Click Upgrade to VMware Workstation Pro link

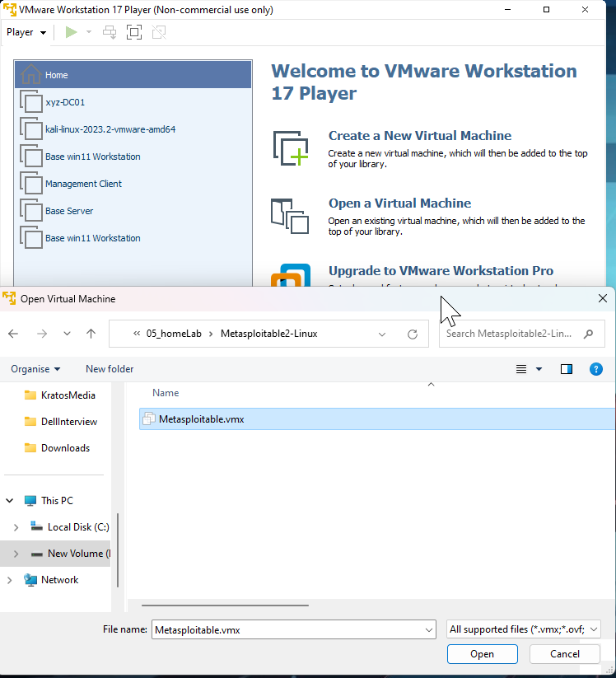pos(441,271)
